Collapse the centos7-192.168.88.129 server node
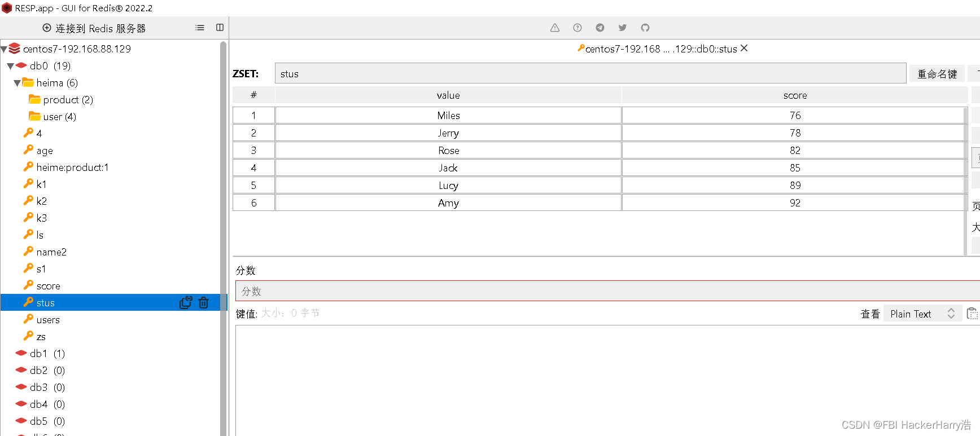The height and width of the screenshot is (436, 980). pos(4,49)
